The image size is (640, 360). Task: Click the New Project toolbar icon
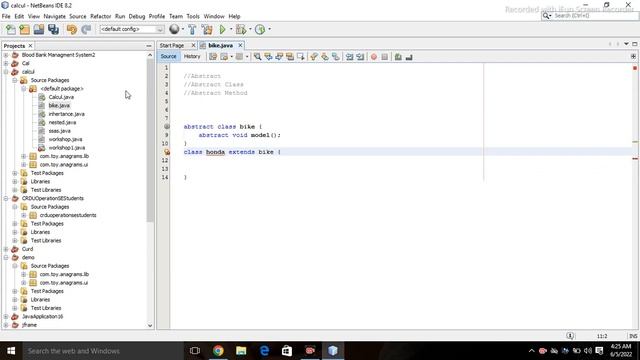coord(24,29)
